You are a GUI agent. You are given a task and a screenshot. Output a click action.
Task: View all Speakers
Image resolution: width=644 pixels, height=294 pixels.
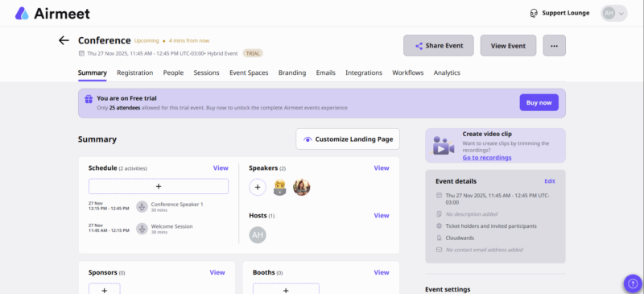tap(382, 168)
